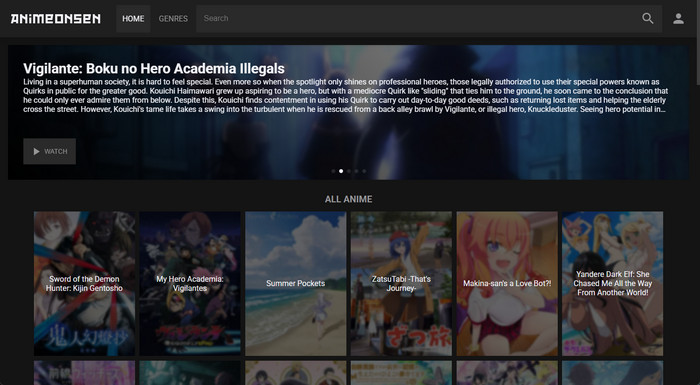Select the active second carousel dot
Viewport: 700px width, 385px height.
point(341,171)
